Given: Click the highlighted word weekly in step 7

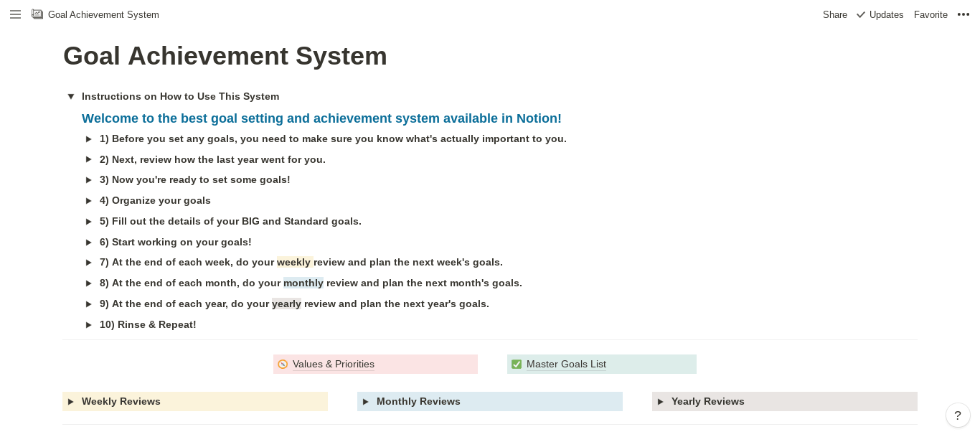Looking at the screenshot, I should pyautogui.click(x=294, y=263).
